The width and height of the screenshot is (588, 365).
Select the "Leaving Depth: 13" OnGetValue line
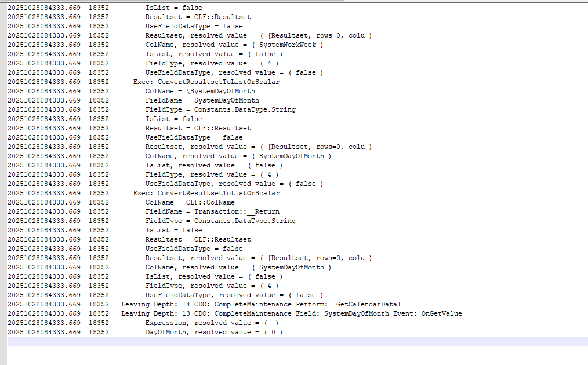point(291,313)
